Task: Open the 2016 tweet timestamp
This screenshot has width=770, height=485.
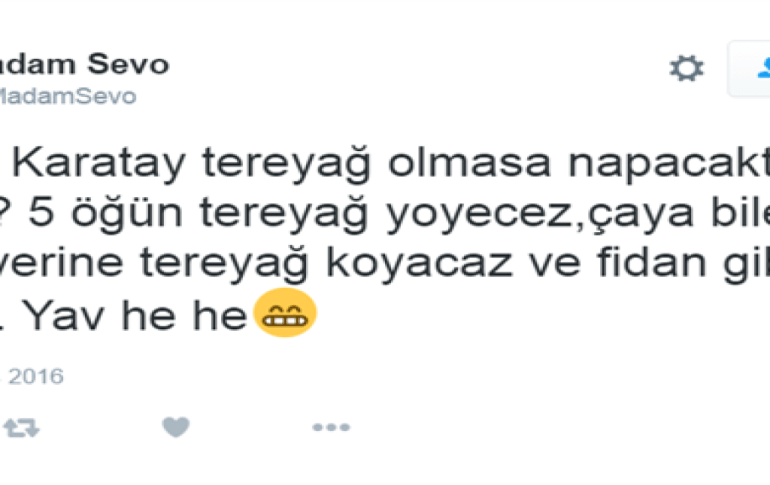Action: coord(32,377)
